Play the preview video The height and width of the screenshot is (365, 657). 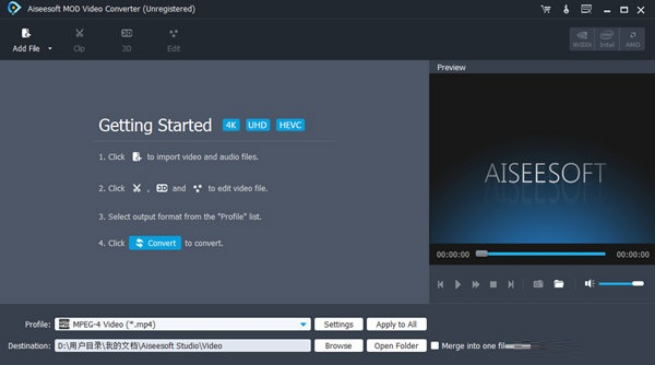[458, 285]
